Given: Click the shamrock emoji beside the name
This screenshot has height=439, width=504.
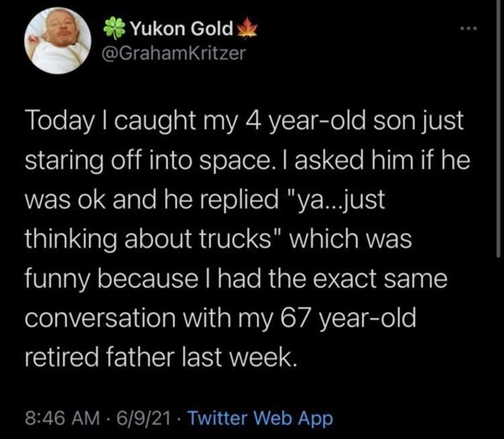Looking at the screenshot, I should pyautogui.click(x=113, y=28).
